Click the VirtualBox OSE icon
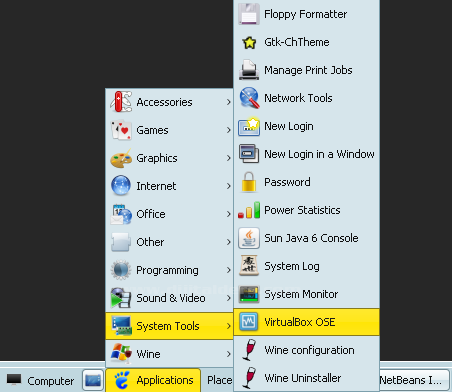452x392 pixels. (x=248, y=322)
